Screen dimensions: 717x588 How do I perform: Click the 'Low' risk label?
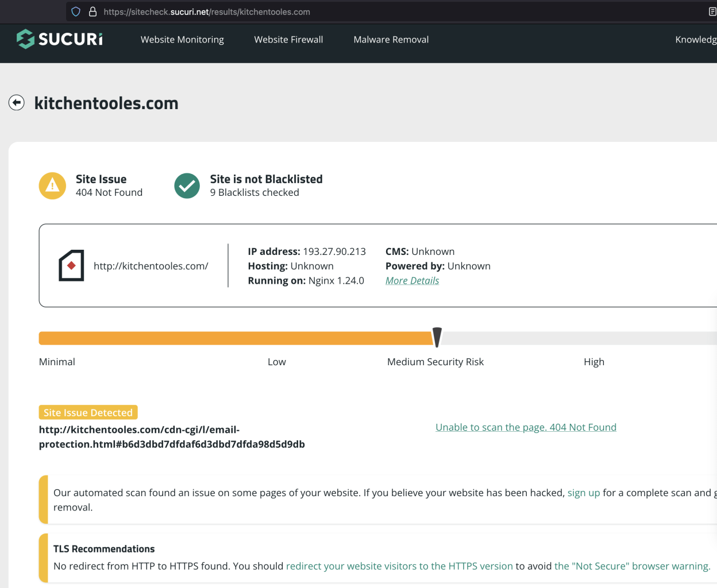click(x=277, y=362)
